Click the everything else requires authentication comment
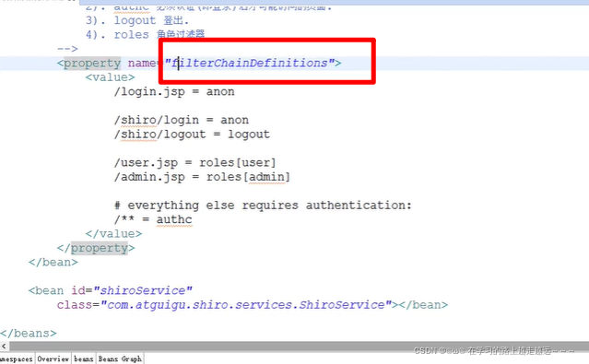This screenshot has width=589, height=364. (x=263, y=205)
